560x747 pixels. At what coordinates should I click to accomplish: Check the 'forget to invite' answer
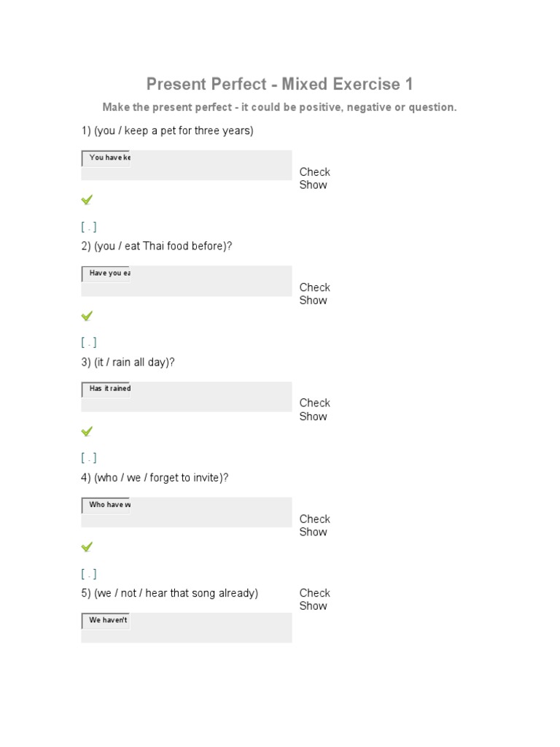tap(314, 519)
